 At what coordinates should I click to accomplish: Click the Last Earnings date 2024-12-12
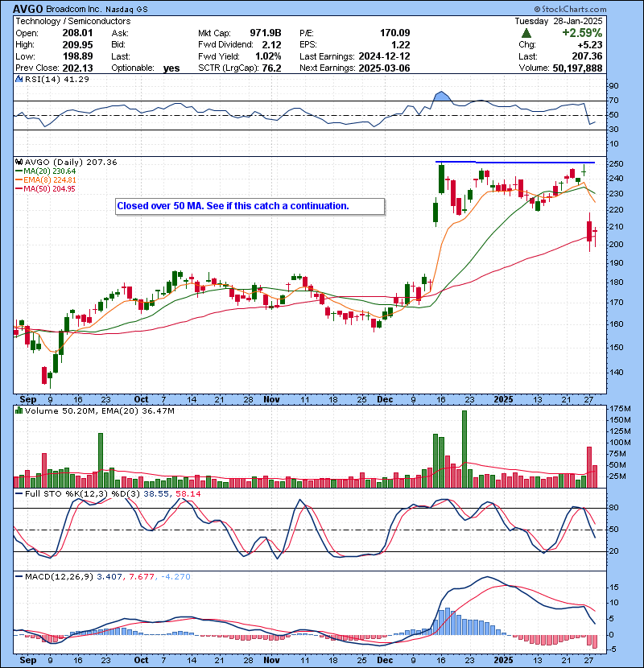384,56
